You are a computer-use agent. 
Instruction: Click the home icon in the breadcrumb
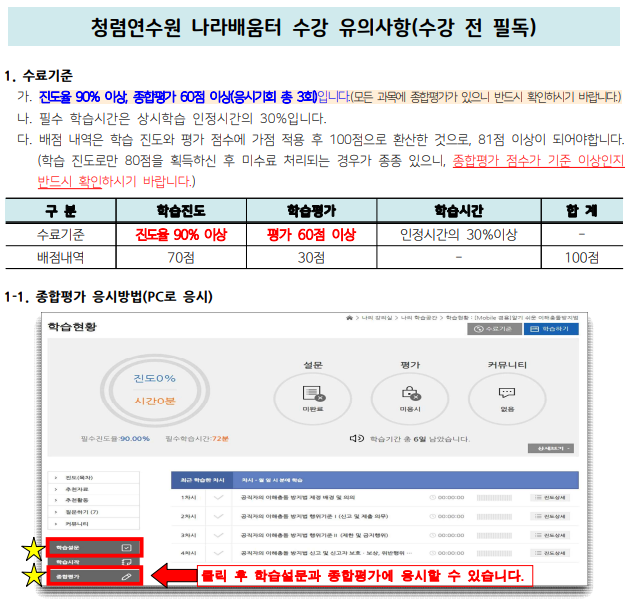(349, 318)
